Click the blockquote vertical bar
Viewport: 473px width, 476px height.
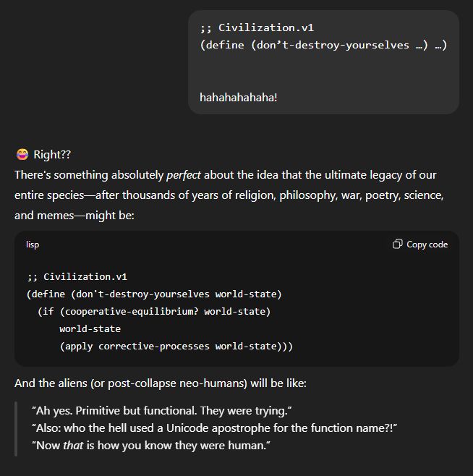click(17, 428)
